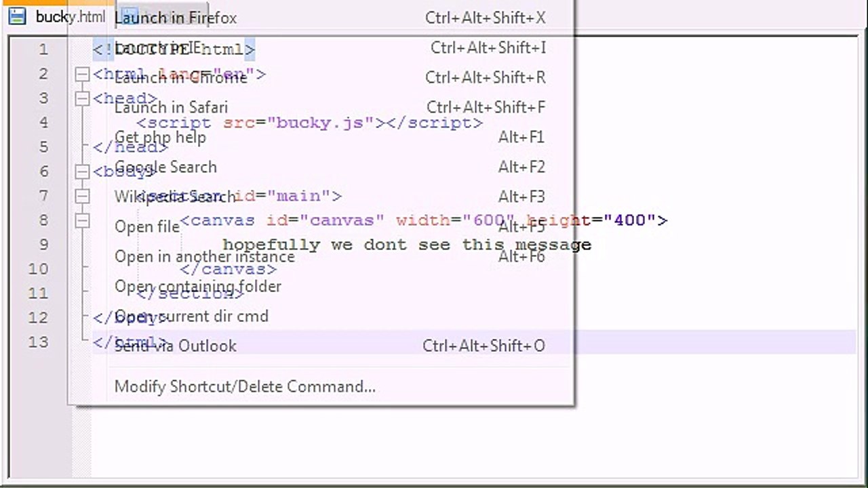This screenshot has width=868, height=488.
Task: Click the save-state disk icon on bucky.html tab
Action: 17,16
